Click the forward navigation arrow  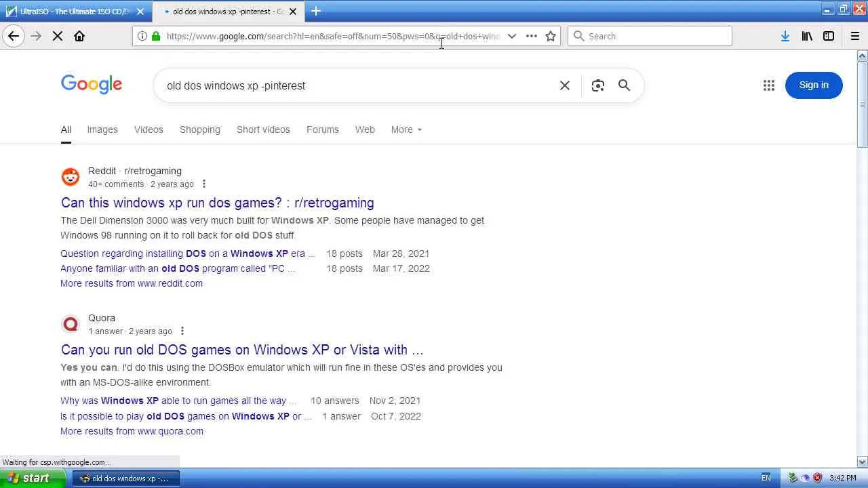(x=36, y=36)
